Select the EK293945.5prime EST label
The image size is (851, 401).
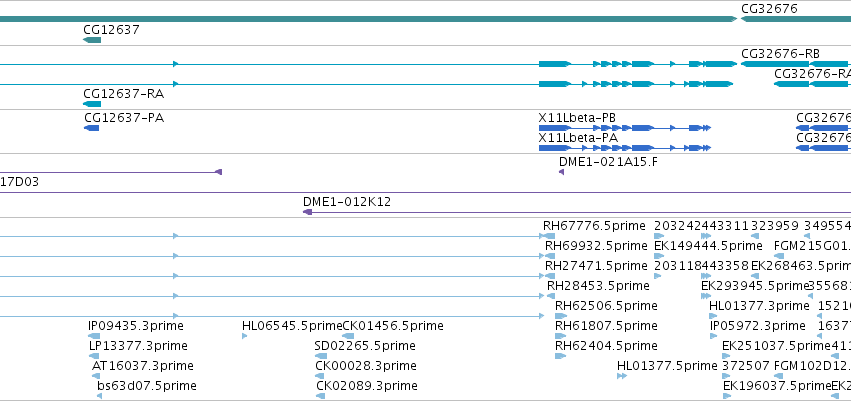pyautogui.click(x=755, y=286)
